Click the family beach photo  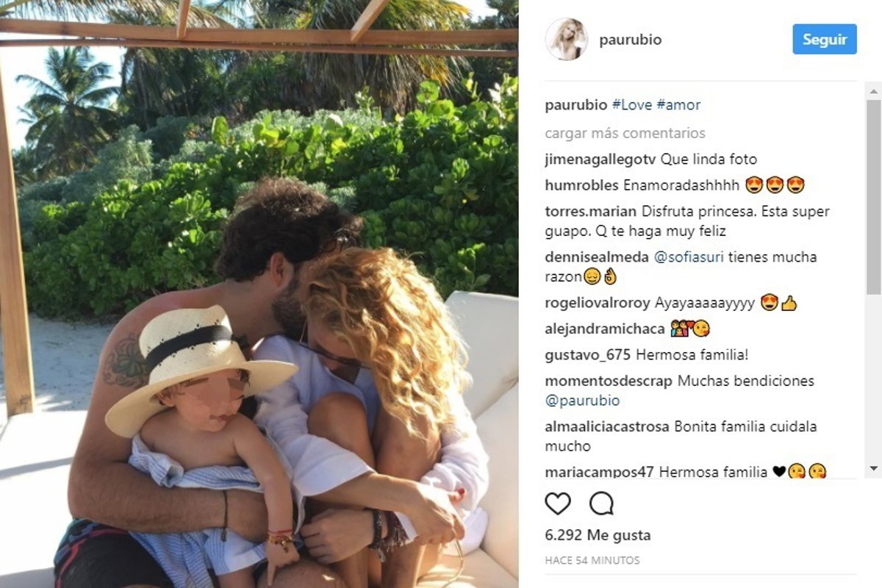click(x=259, y=294)
